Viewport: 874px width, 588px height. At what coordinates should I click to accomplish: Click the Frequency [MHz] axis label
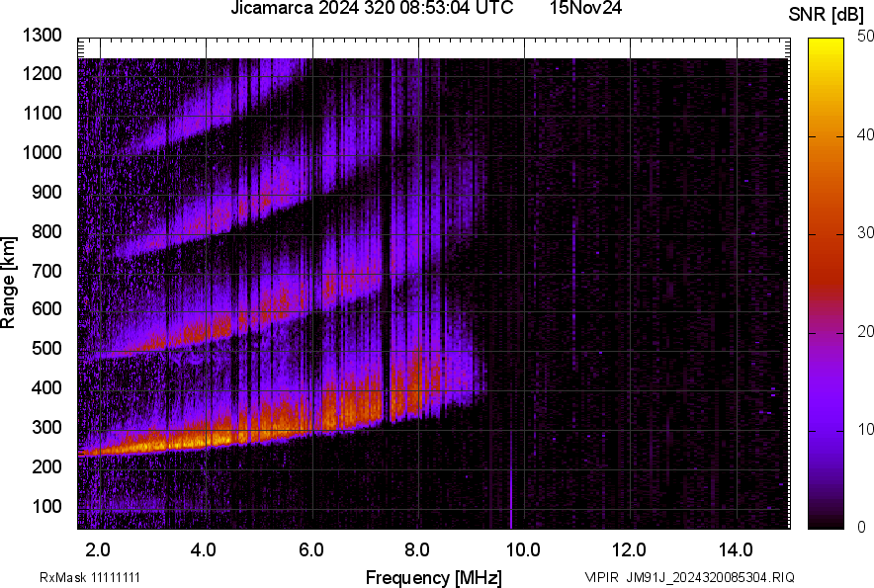(x=433, y=577)
